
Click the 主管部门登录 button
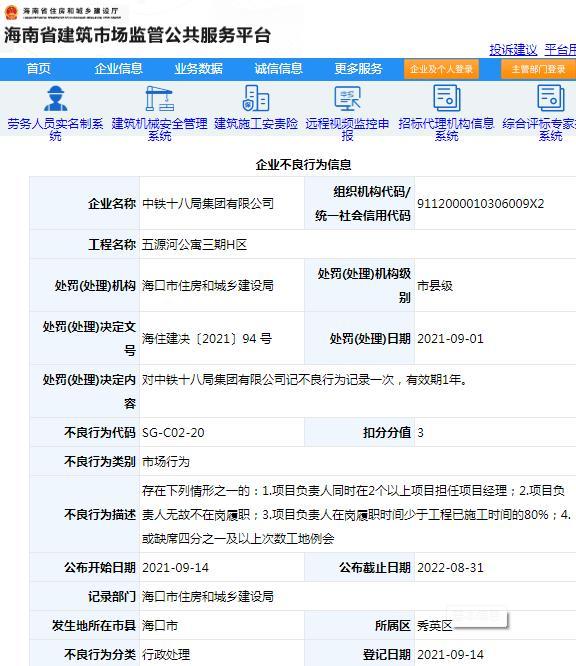coord(538,69)
